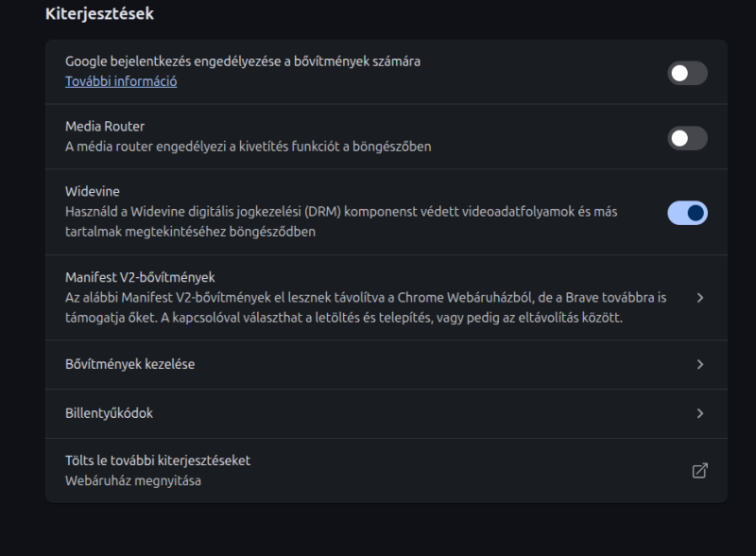
Task: Click the Kiterjesztések section heading
Action: [99, 13]
